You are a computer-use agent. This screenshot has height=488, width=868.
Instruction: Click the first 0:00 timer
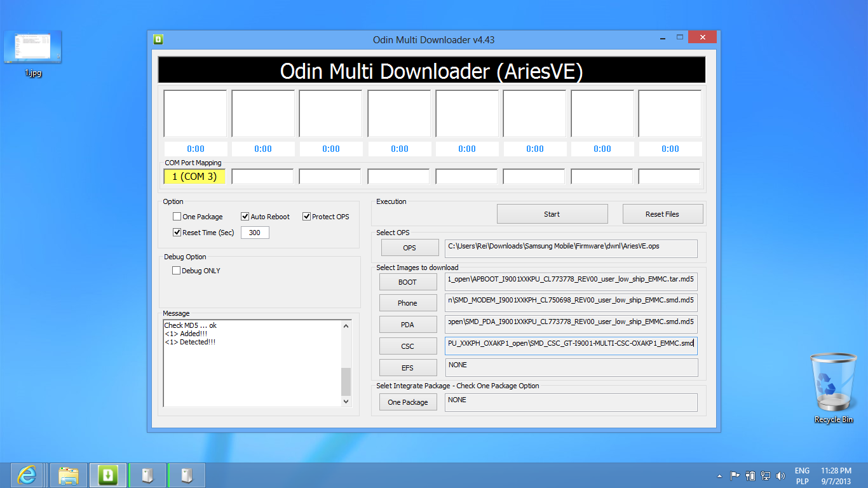coord(196,149)
